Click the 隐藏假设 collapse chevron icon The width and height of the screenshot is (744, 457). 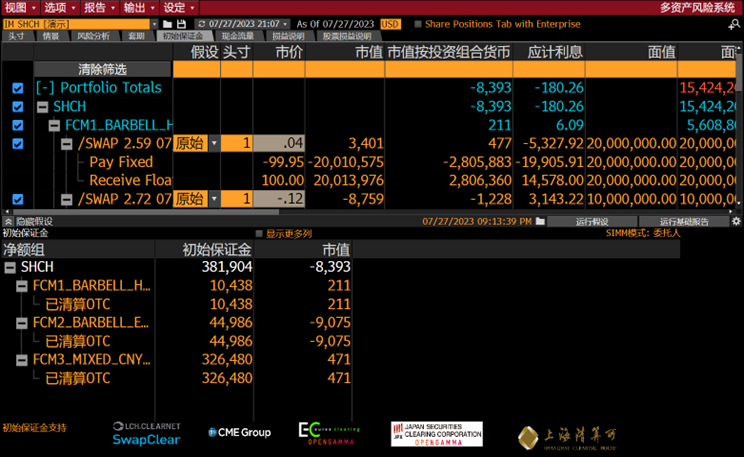8,221
